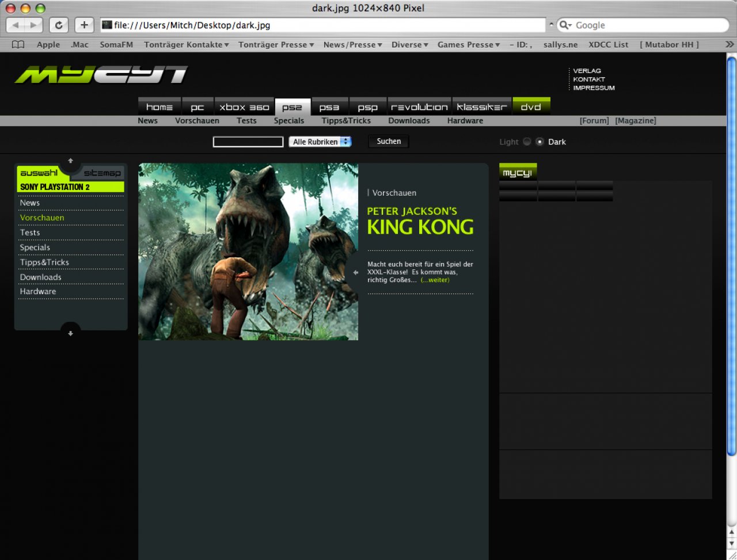Click the King Kong dinosaur image
This screenshot has height=560, width=737.
point(248,252)
